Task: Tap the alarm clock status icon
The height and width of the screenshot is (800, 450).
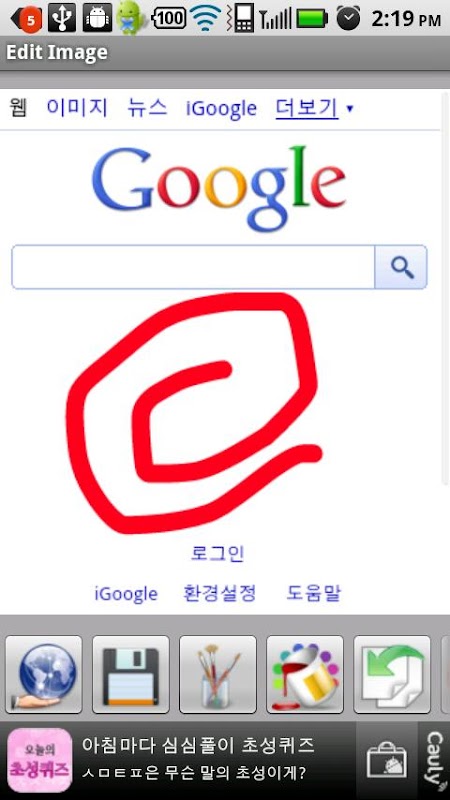Action: click(348, 18)
